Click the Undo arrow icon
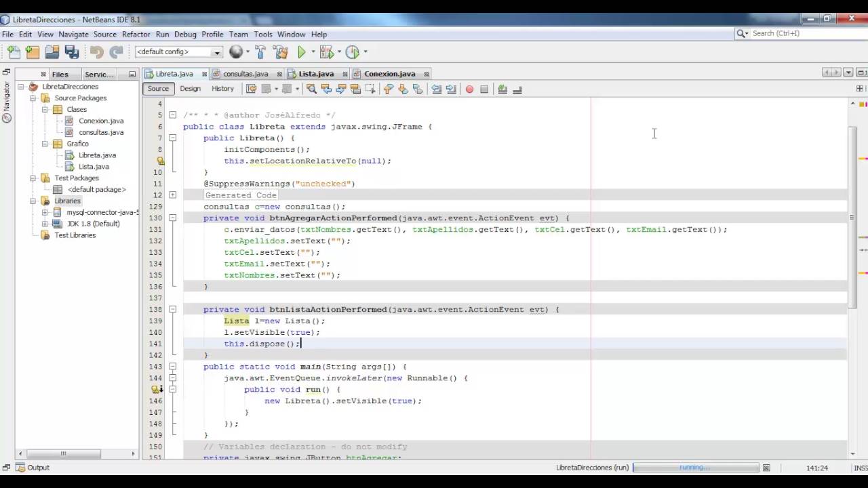The width and height of the screenshot is (868, 488). pos(97,52)
